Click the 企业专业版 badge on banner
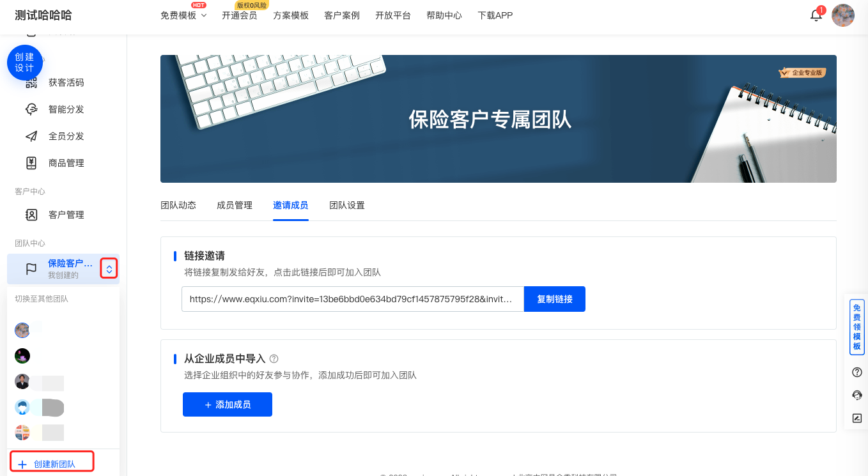This screenshot has height=476, width=868. click(x=802, y=72)
